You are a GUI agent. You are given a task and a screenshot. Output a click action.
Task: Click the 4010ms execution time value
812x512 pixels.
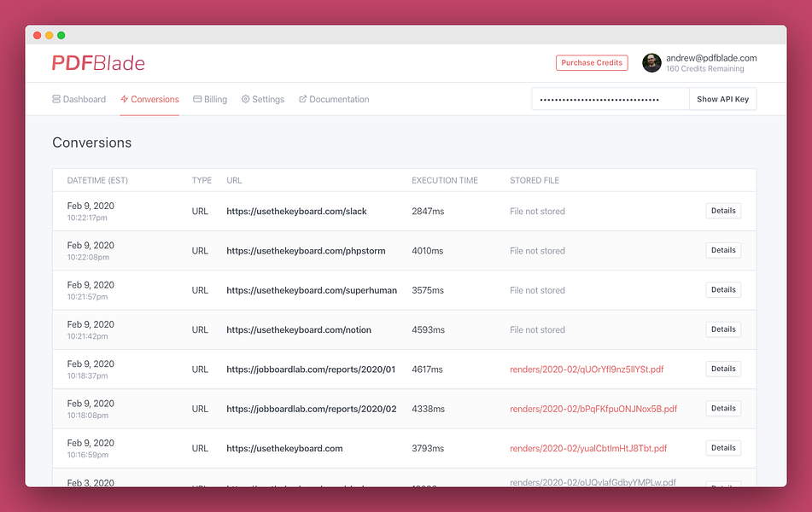click(427, 251)
